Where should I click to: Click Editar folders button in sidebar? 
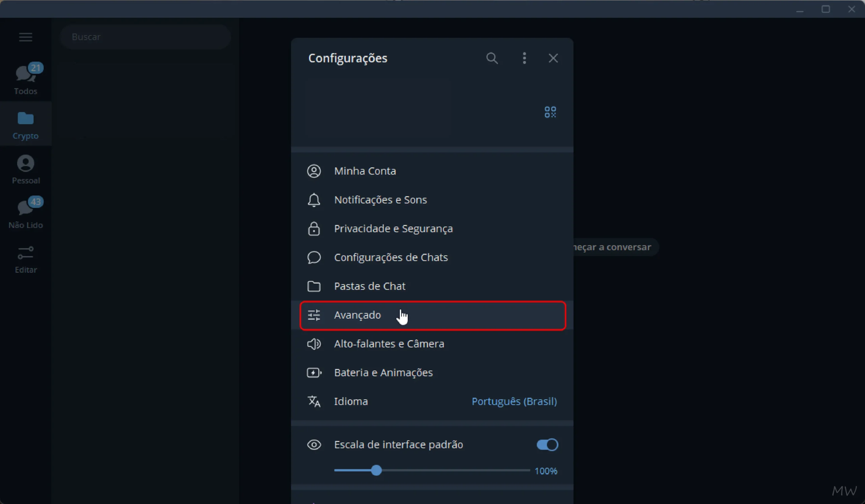click(26, 259)
